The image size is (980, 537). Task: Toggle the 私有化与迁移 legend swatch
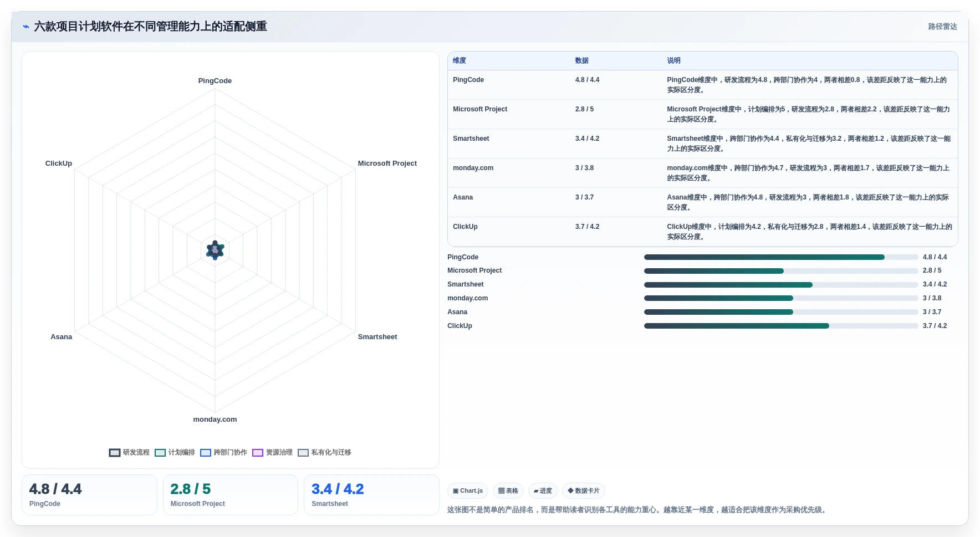coord(303,453)
